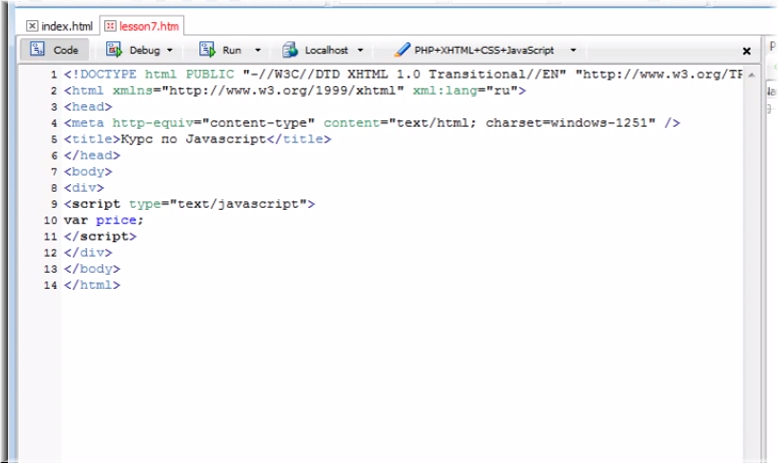Click the DOCTYPE text on line 1
Image resolution: width=778 pixels, height=463 pixels.
click(108, 74)
